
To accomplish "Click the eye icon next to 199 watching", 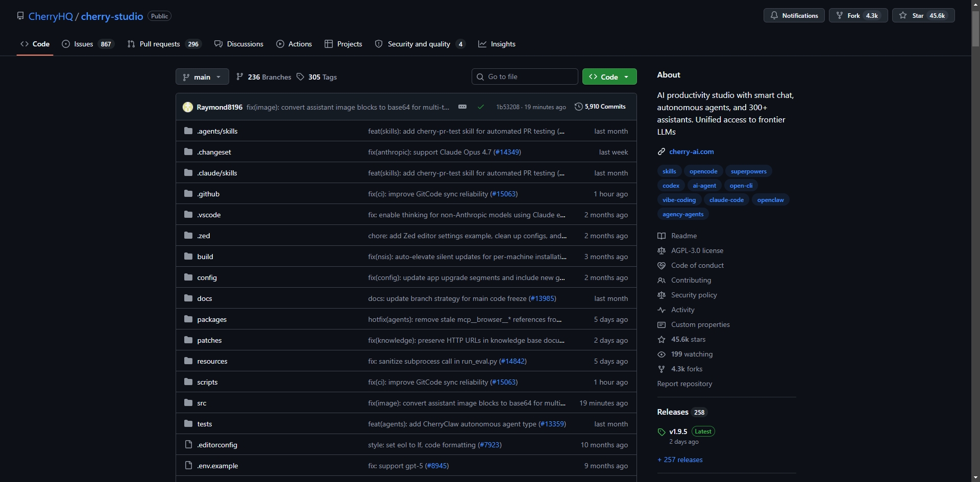I will (x=661, y=354).
